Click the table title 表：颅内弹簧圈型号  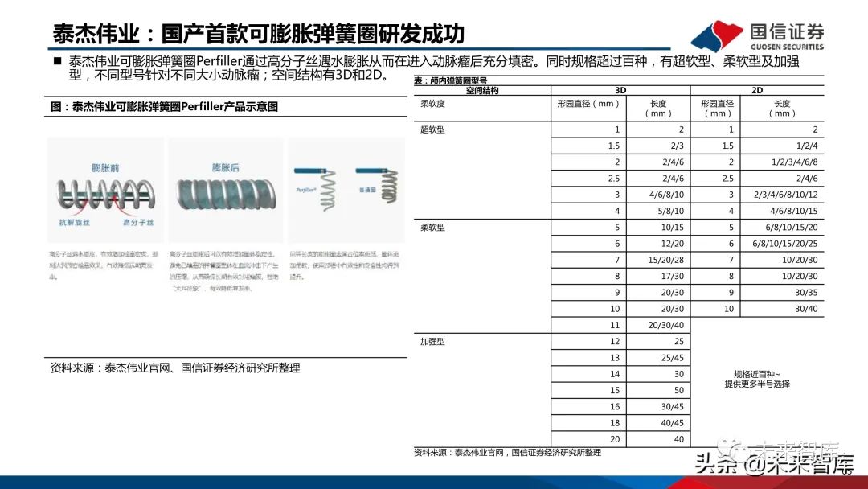tap(450, 81)
